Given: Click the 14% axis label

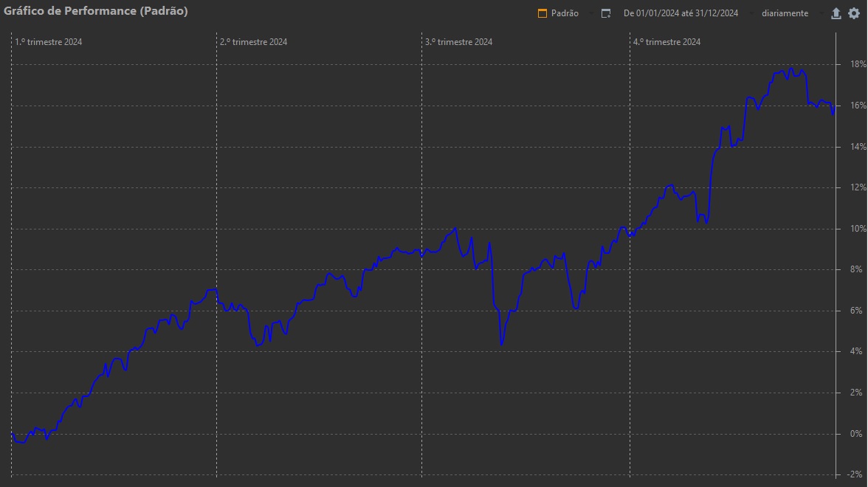Looking at the screenshot, I should pos(858,147).
